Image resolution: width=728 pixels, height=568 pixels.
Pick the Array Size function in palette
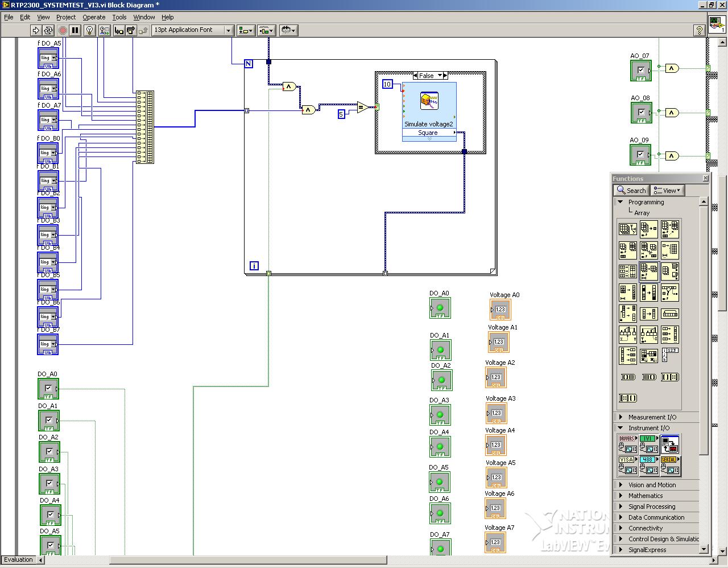627,229
